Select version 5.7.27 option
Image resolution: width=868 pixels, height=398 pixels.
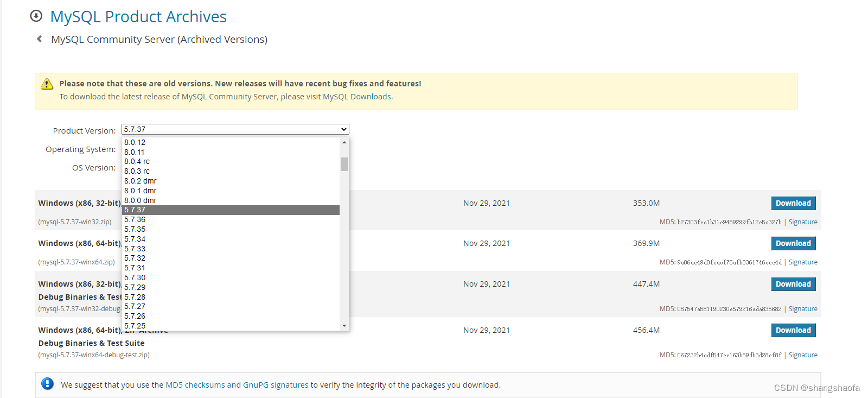pos(231,306)
